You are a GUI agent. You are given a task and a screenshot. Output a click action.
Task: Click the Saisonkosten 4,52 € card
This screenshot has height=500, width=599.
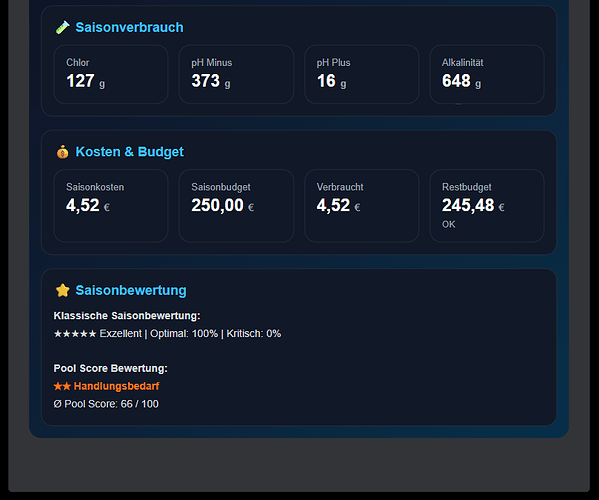(x=111, y=206)
